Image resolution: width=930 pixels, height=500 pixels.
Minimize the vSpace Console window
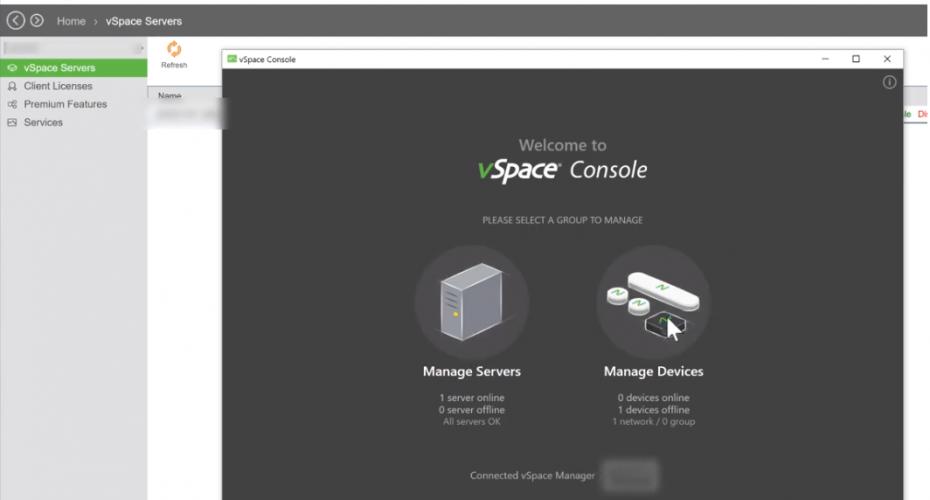(x=825, y=59)
